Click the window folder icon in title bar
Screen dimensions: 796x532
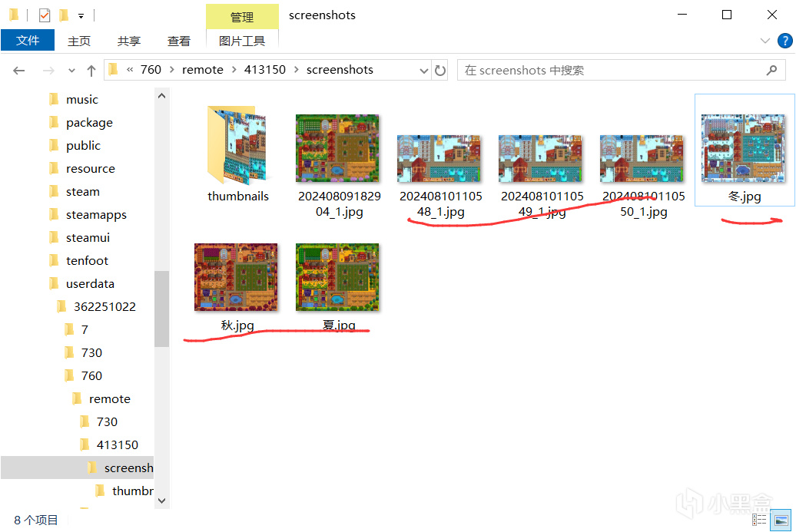point(14,15)
